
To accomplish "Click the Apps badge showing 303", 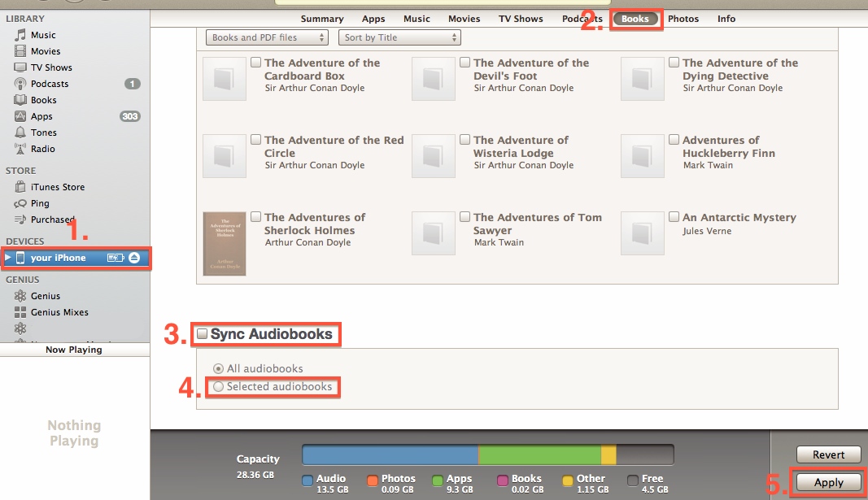I will (x=130, y=116).
